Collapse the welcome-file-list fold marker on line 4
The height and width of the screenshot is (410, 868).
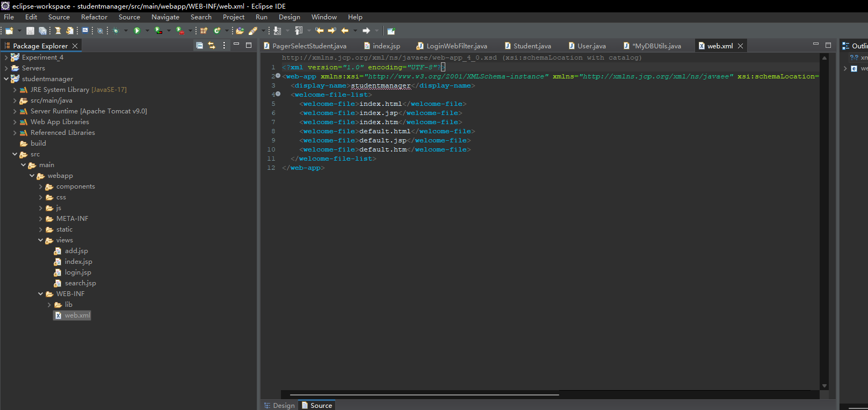click(278, 94)
